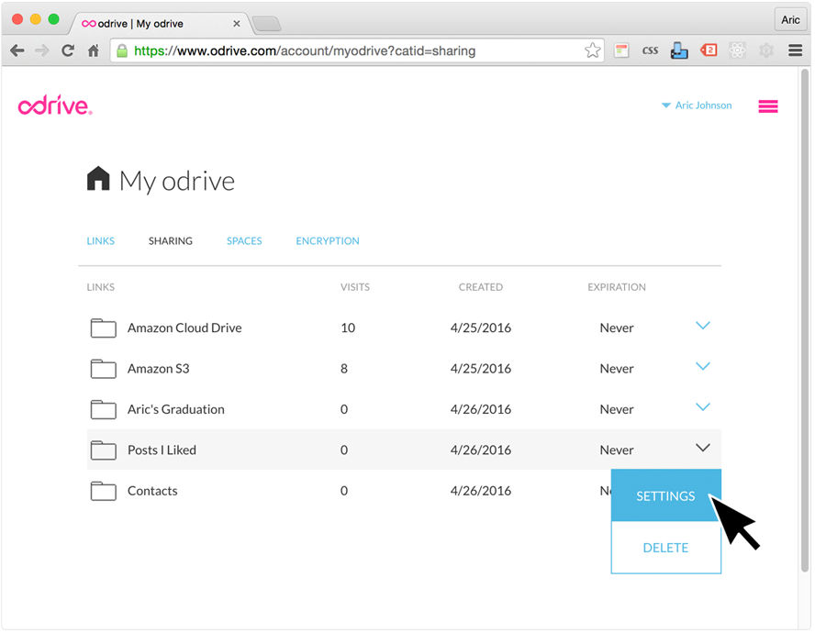The image size is (826, 644).
Task: Open the pink hamburger menu
Action: (767, 106)
